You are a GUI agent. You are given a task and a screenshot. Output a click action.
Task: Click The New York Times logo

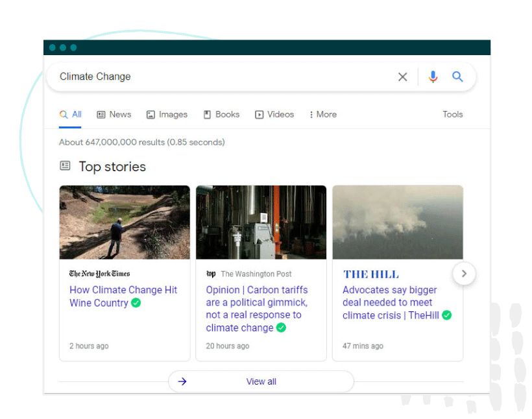click(99, 274)
